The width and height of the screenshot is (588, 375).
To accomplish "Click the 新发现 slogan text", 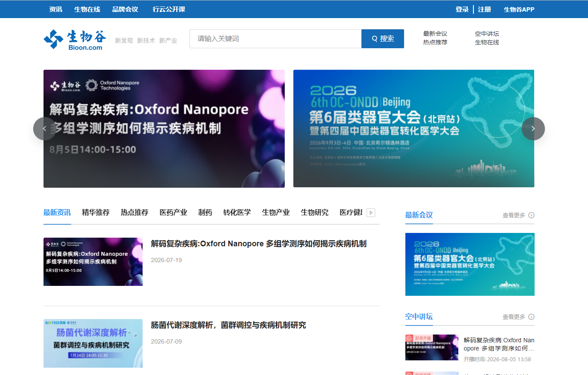I will 124,40.
